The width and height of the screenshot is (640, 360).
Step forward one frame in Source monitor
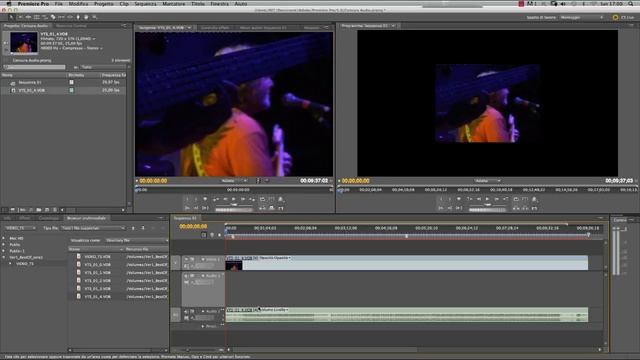click(243, 199)
